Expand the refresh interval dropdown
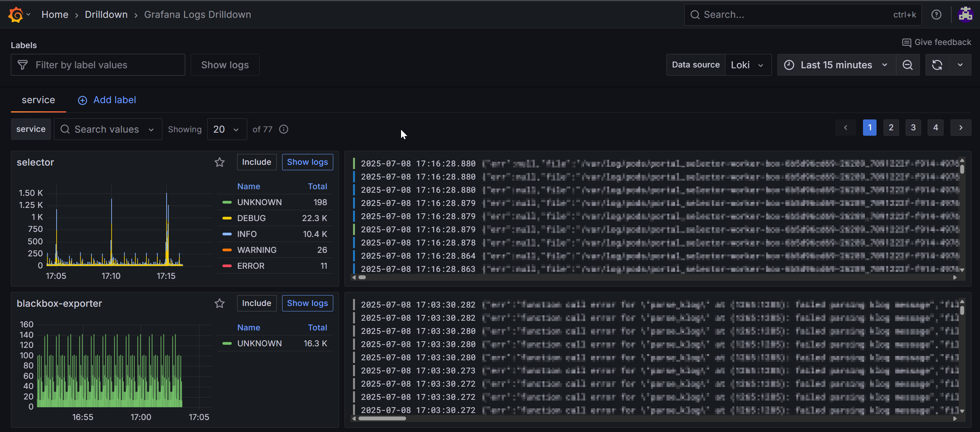 click(960, 65)
